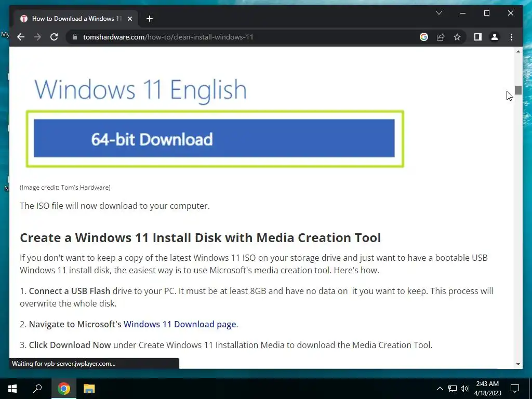Open the Chrome side panel
This screenshot has width=532, height=399.
click(x=478, y=37)
